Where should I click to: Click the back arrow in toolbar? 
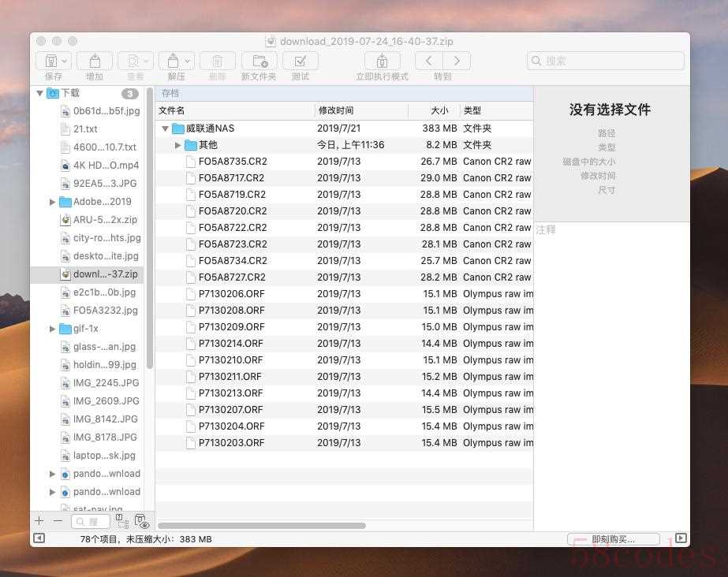429,61
